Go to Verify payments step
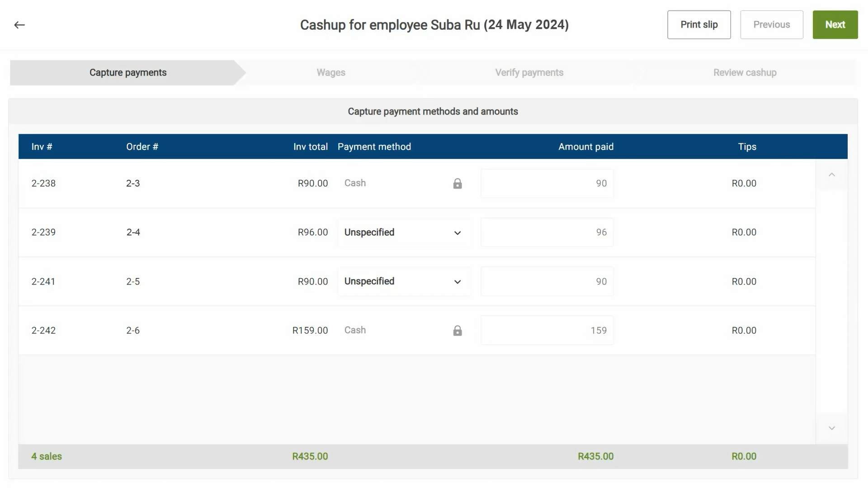This screenshot has width=868, height=488. coord(529,73)
